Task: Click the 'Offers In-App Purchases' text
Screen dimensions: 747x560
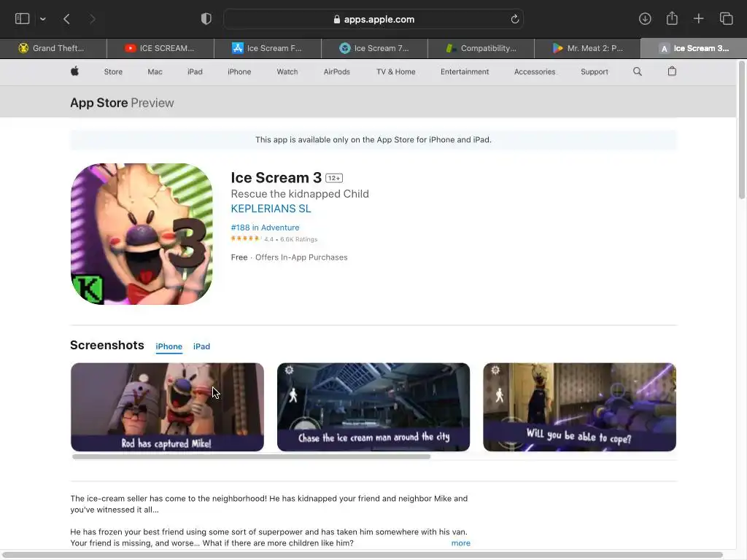Action: (x=301, y=257)
